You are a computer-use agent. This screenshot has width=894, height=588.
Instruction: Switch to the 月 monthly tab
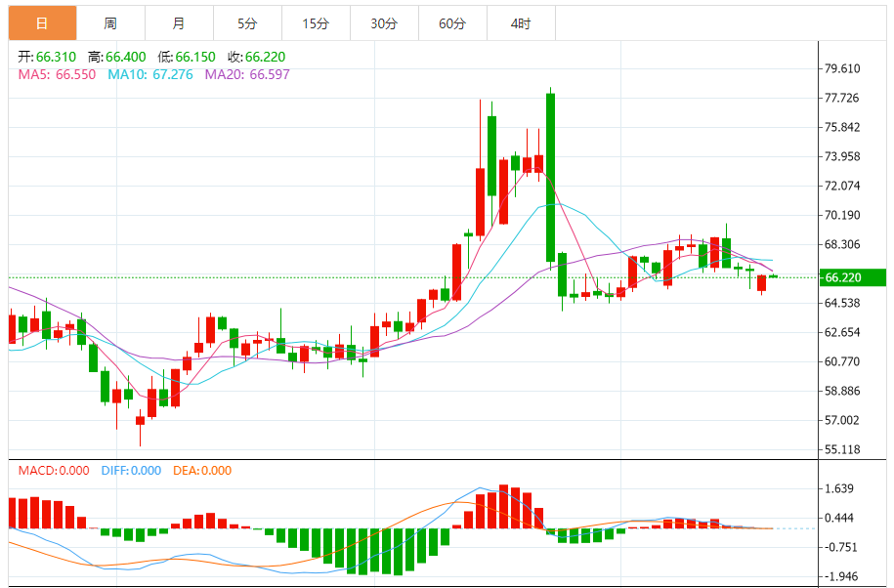(179, 23)
